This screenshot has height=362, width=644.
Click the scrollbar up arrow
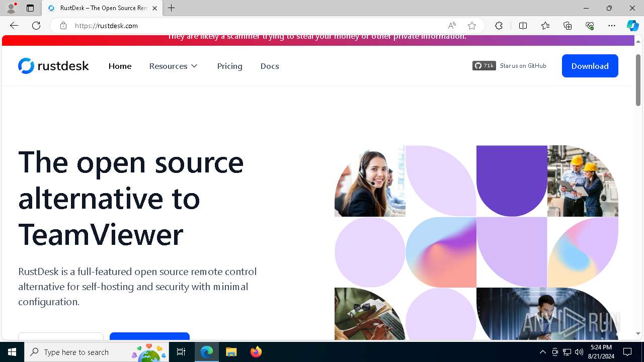638,41
